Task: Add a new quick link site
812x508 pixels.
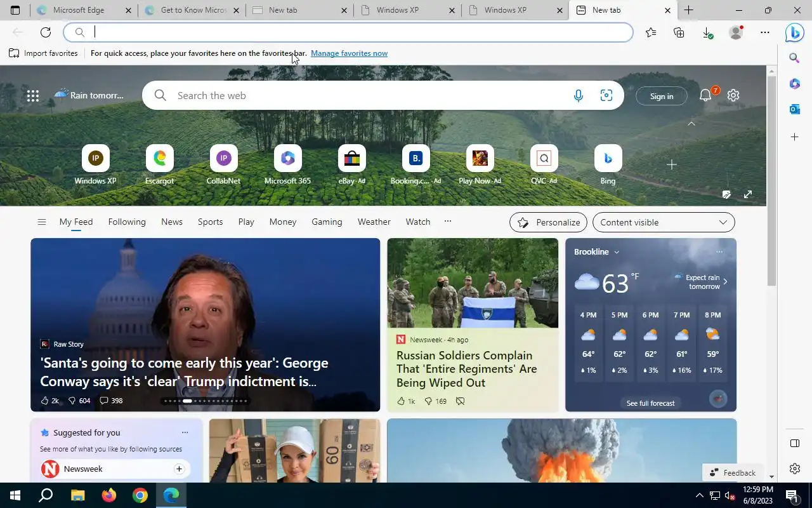Action: 672,164
